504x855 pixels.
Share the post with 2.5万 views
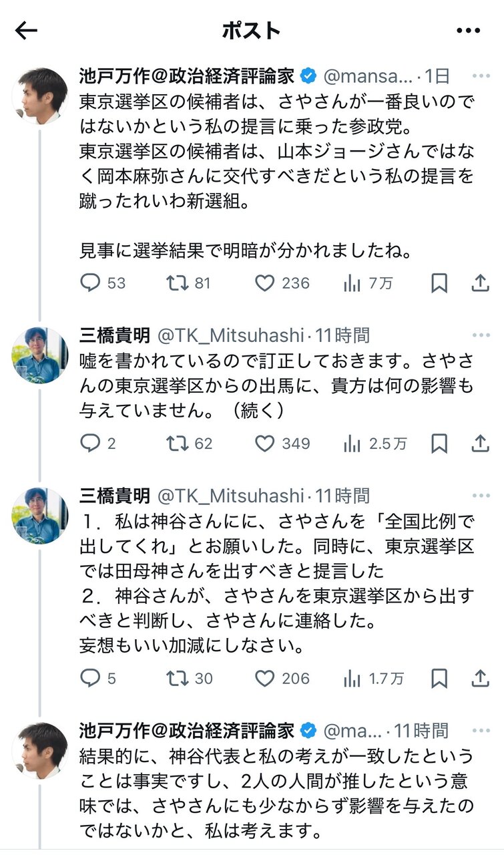[480, 444]
